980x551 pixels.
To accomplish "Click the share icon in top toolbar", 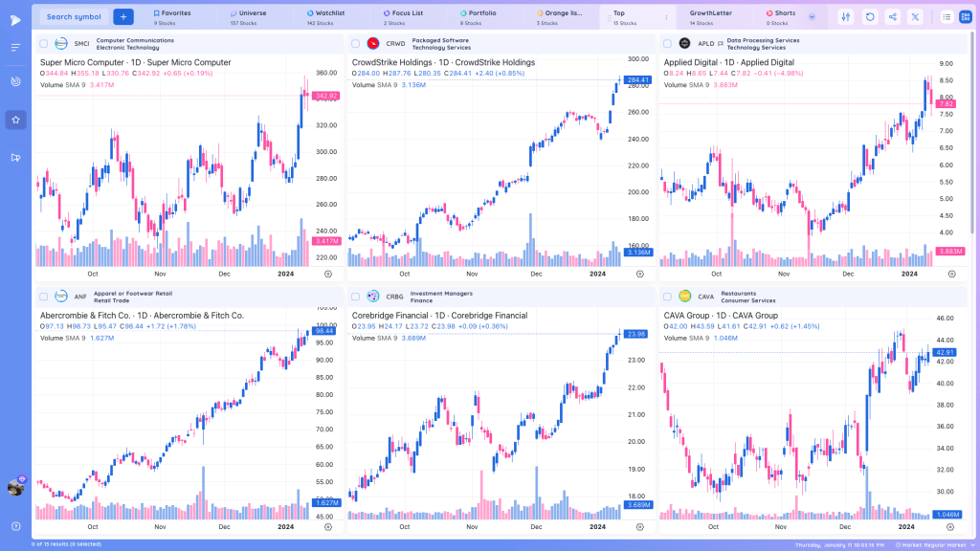I will 893,17.
